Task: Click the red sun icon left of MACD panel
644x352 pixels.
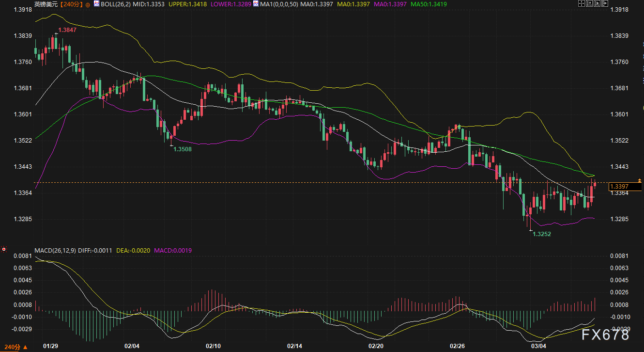Action: [4, 249]
